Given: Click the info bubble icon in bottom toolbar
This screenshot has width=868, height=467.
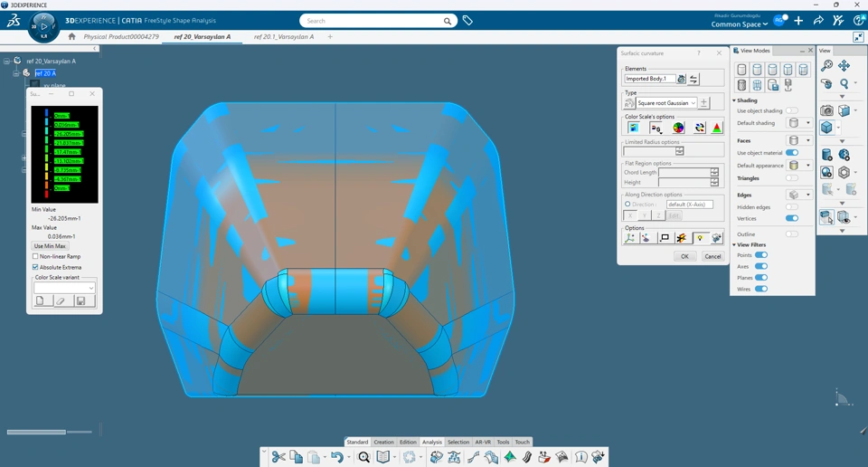Looking at the screenshot, I should pyautogui.click(x=580, y=457).
